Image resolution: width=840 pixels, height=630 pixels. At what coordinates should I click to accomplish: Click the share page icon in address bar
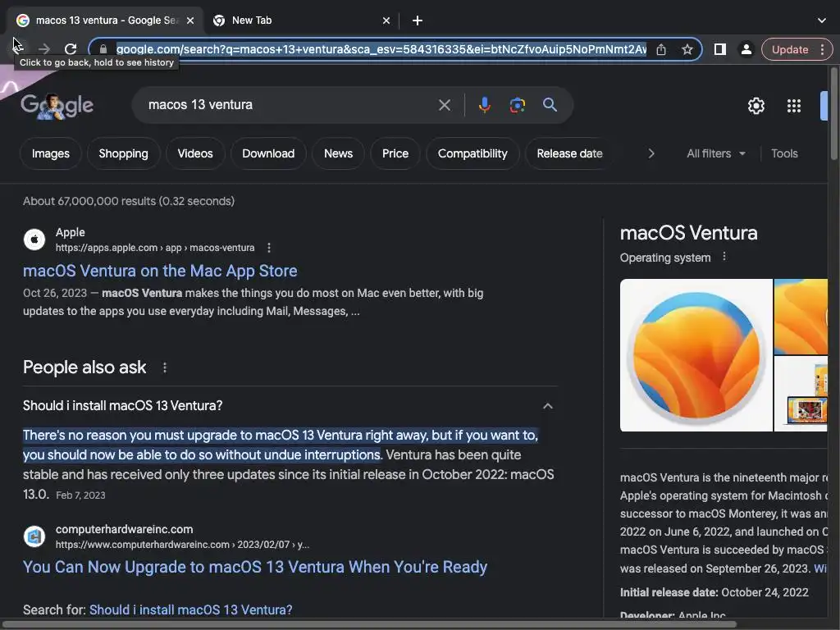tap(661, 49)
